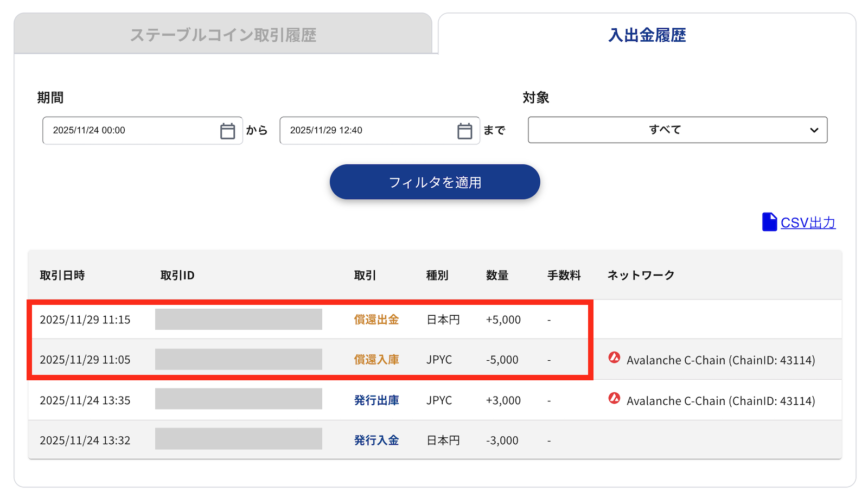Click the 数量 column header
This screenshot has height=504, width=868.
[x=497, y=276]
